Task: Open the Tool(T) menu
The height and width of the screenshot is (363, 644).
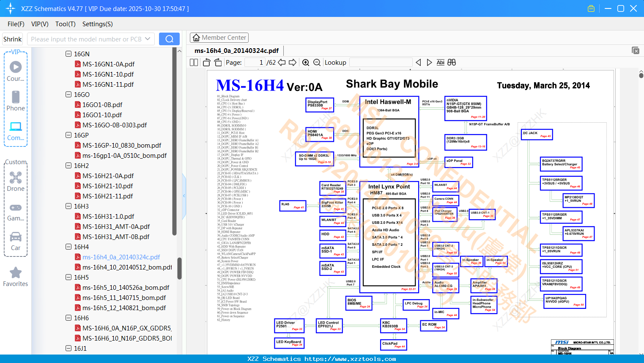Action: 66,24
